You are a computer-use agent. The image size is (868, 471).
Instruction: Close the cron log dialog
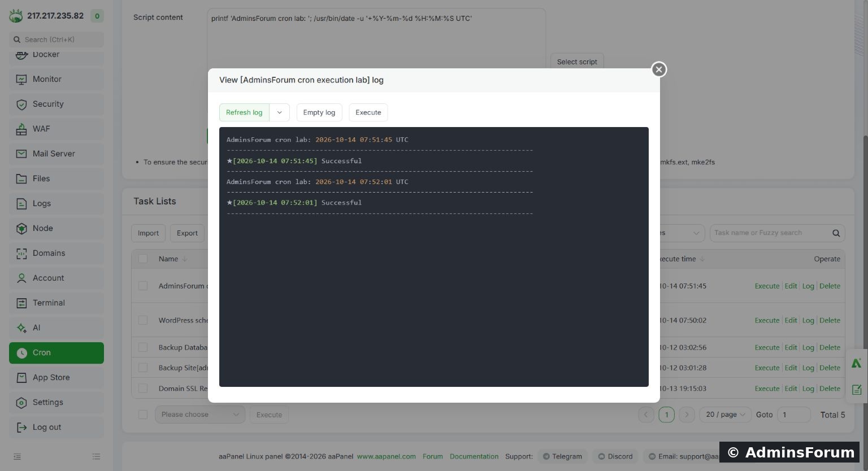coord(659,69)
